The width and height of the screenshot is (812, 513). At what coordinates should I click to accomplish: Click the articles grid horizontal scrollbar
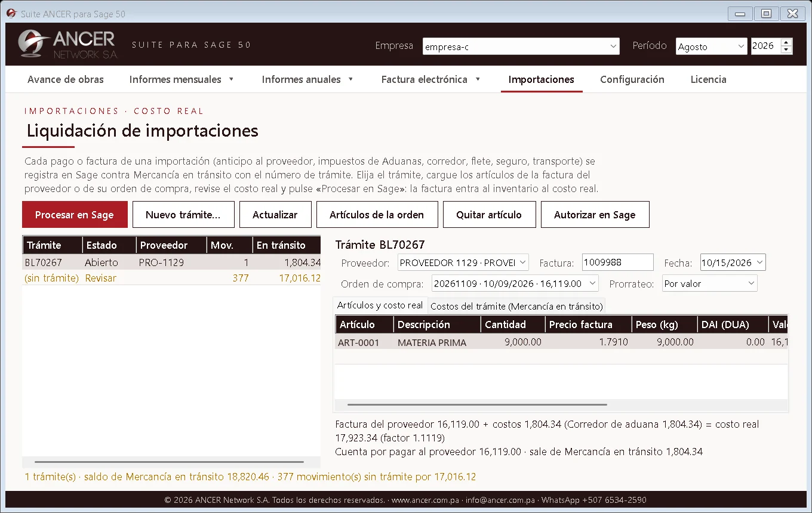click(x=477, y=404)
